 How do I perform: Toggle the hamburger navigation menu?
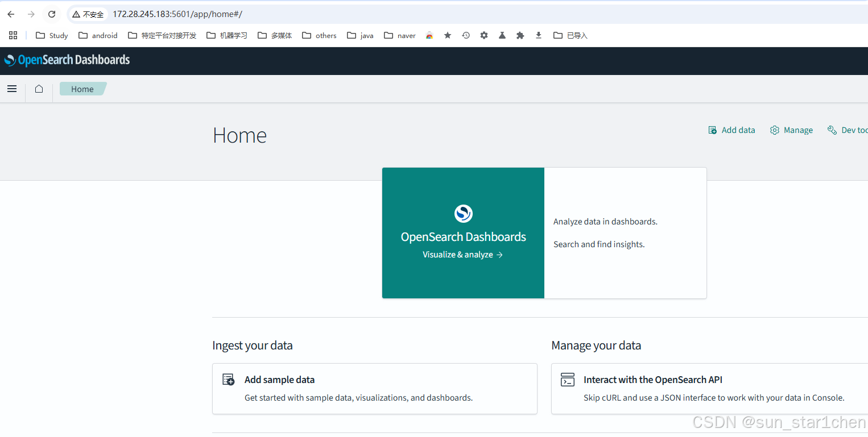(x=12, y=89)
